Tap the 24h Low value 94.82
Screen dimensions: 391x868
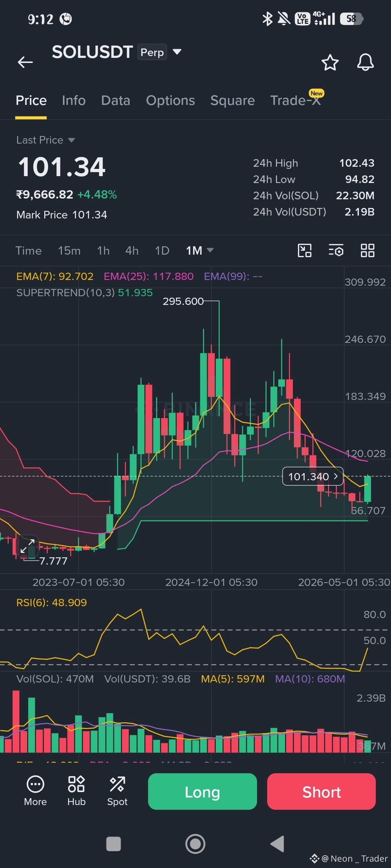pyautogui.click(x=360, y=179)
